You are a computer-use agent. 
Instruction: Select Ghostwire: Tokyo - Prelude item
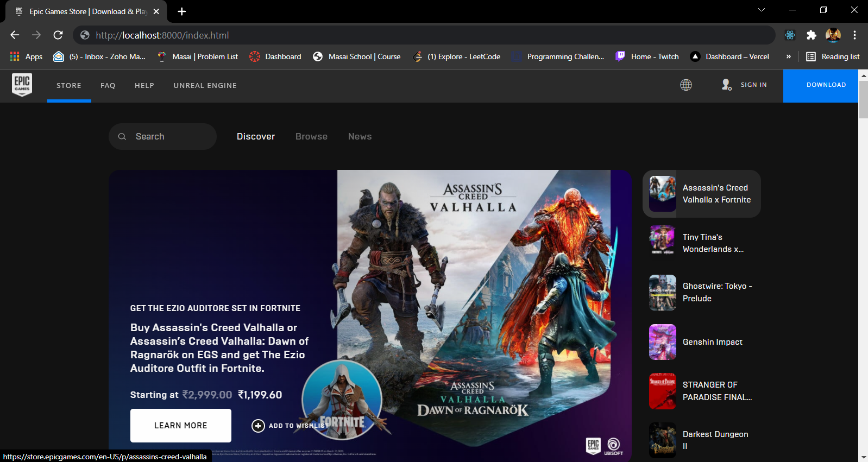702,292
